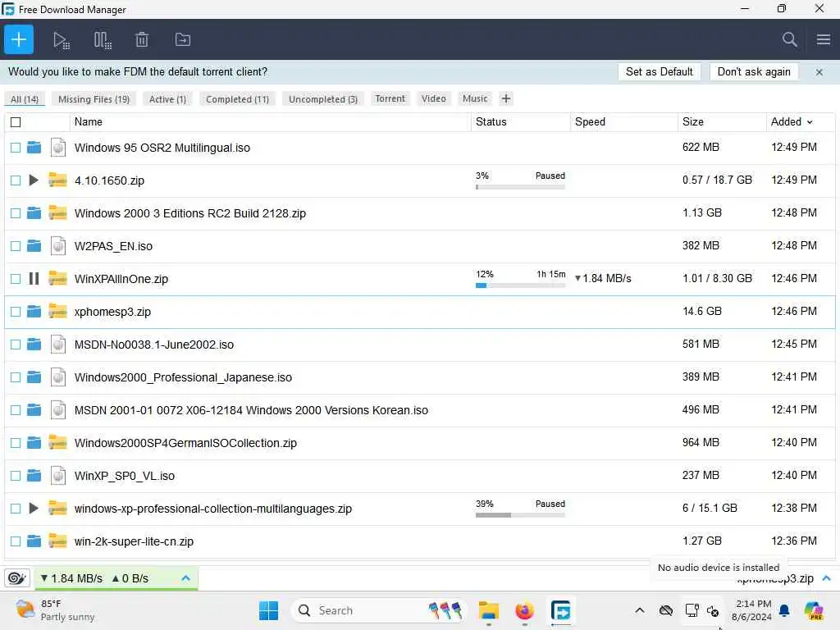
Task: Open folder for MSDN 2001-01 Korean iso
Action: click(34, 410)
